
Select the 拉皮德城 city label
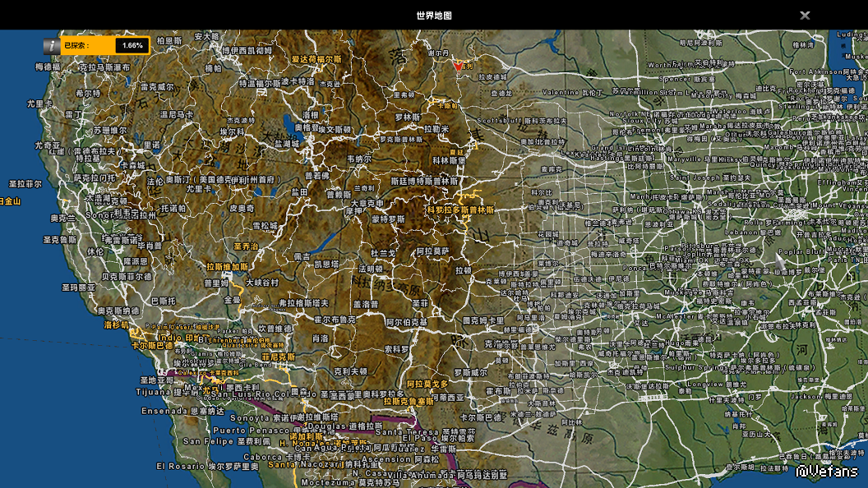coord(492,77)
